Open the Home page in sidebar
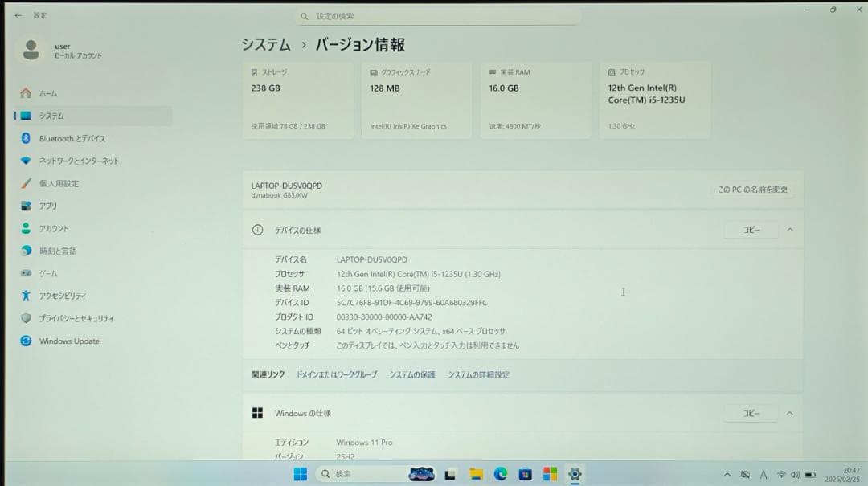Screen dimensions: 868x486 point(93,93)
